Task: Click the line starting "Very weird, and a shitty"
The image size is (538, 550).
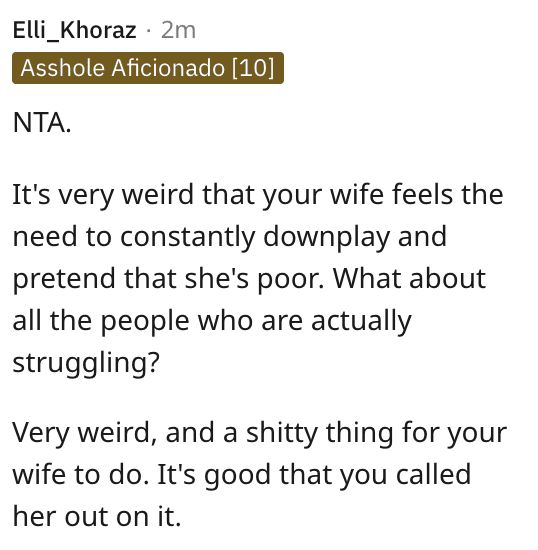Action: (260, 433)
